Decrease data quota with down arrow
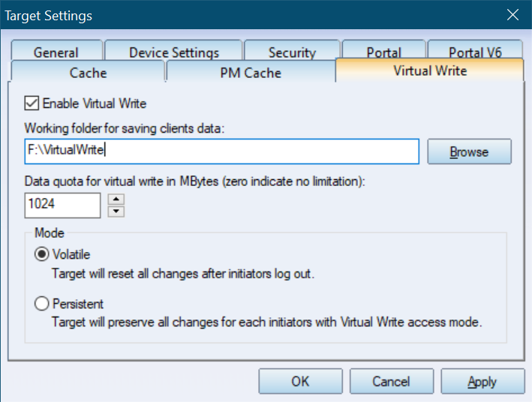Screen dimensions: 532x402 tap(116, 211)
